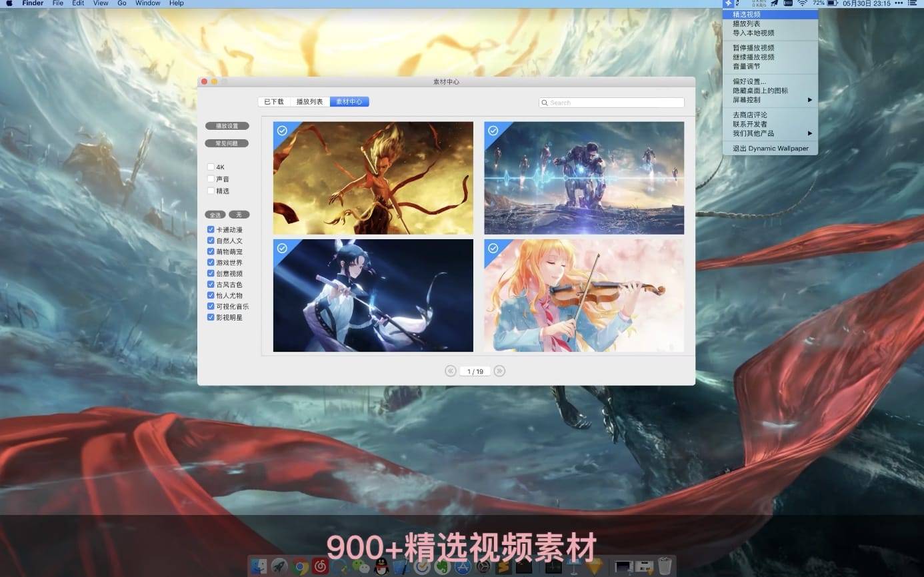Uncheck the 卡通动漫 category

tap(211, 230)
